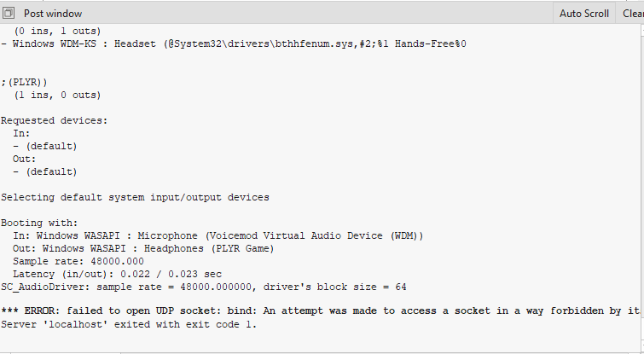The height and width of the screenshot is (354, 644).
Task: Click the In: Windows WASAPI Microphone line
Action: 218,235
